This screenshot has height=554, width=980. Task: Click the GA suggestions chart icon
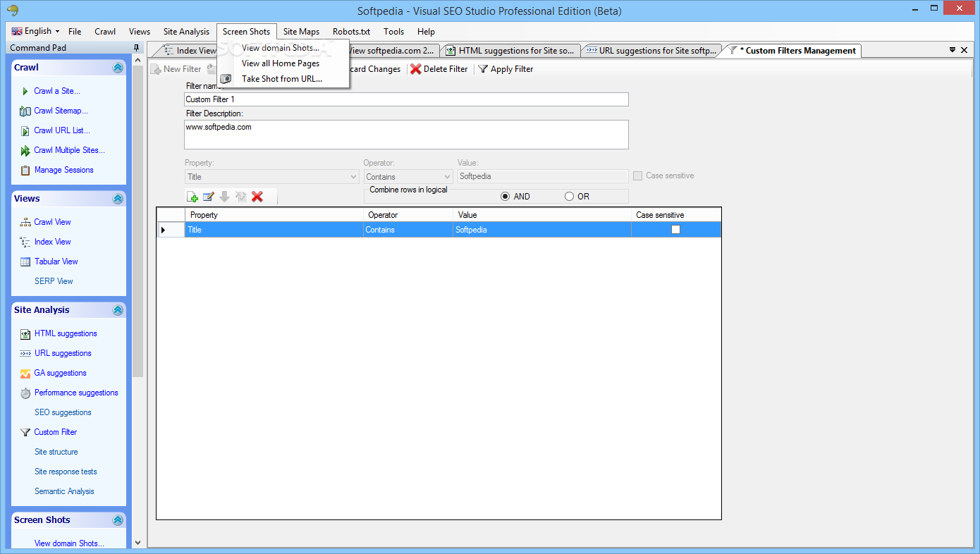click(x=25, y=373)
